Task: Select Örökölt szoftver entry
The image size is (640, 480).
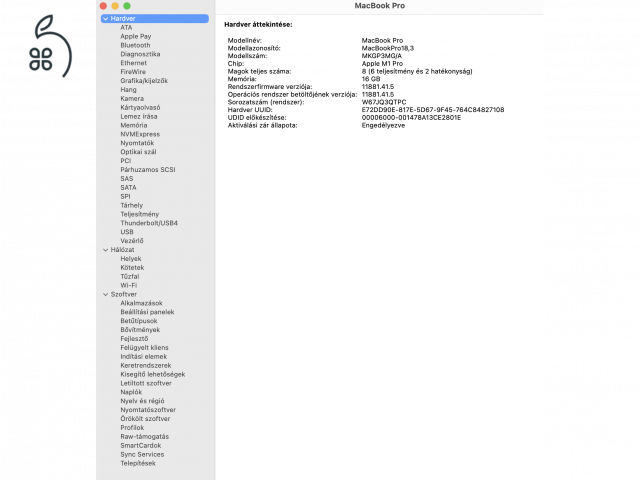Action: [145, 419]
